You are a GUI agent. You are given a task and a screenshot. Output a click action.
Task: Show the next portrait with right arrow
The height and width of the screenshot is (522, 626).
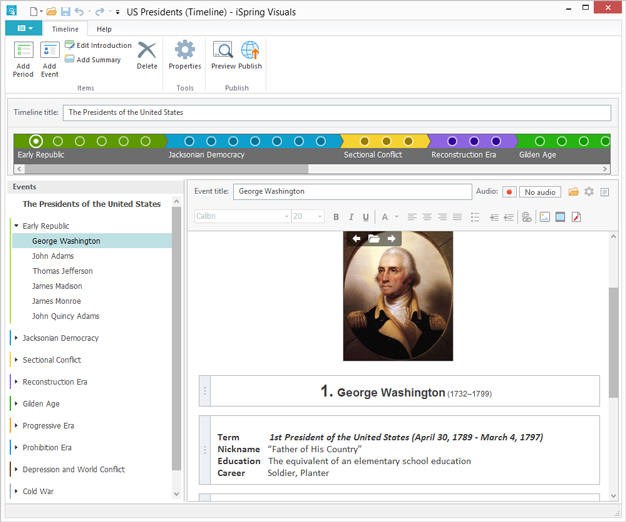coord(391,238)
